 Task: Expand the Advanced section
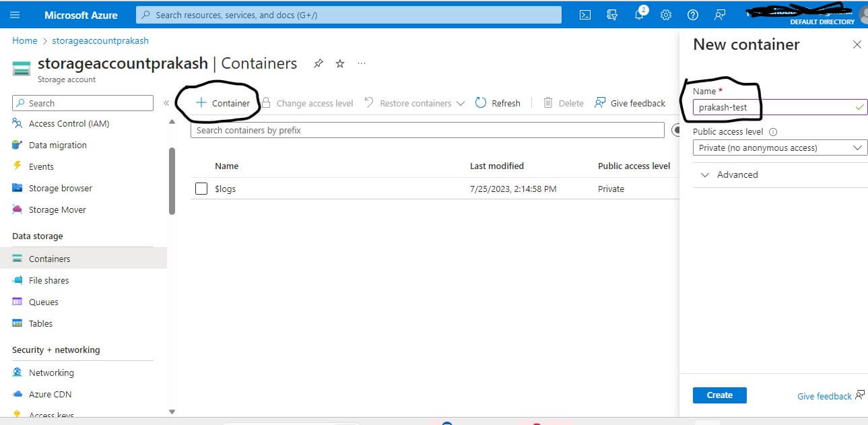click(x=730, y=174)
